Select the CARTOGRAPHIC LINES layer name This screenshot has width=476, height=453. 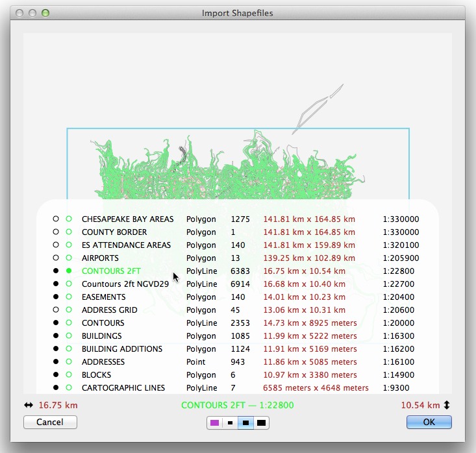[x=123, y=387]
